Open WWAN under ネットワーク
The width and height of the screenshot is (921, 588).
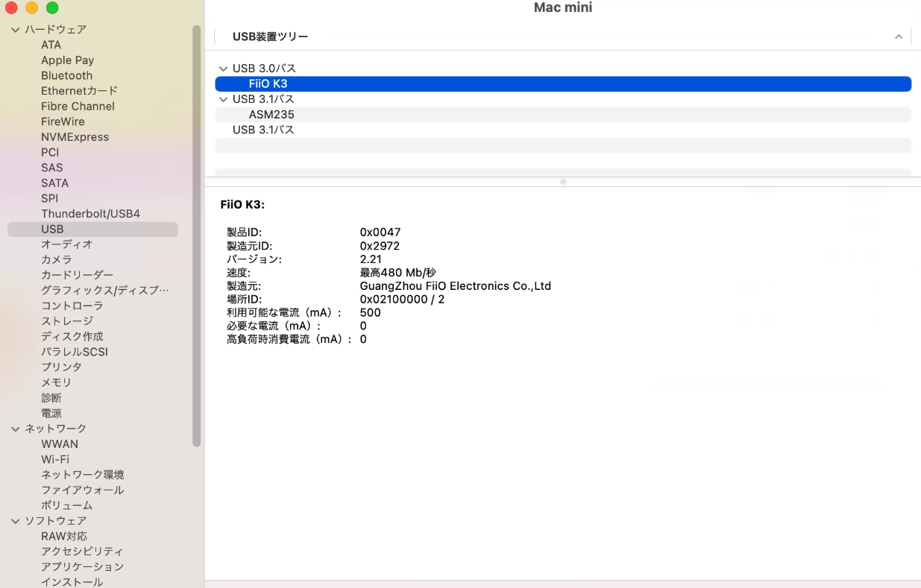tap(60, 444)
